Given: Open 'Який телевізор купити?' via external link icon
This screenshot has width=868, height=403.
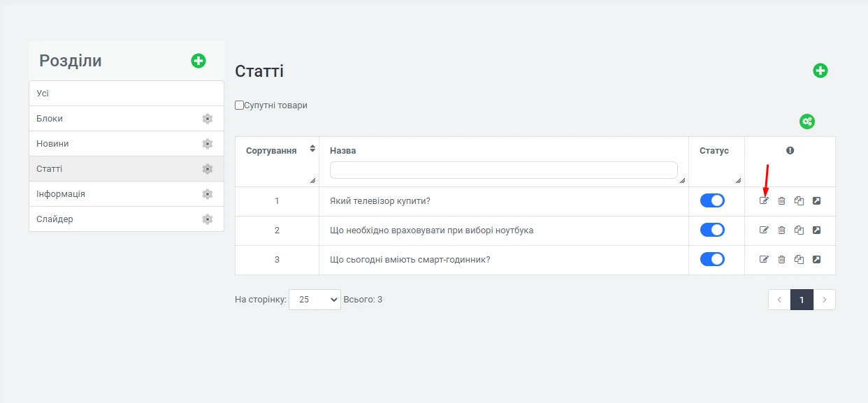Looking at the screenshot, I should [x=816, y=201].
